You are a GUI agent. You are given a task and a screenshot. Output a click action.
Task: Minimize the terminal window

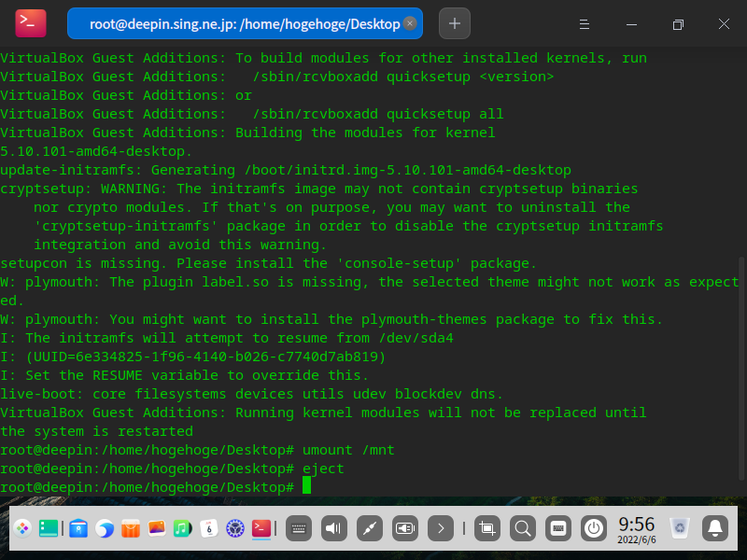631,24
